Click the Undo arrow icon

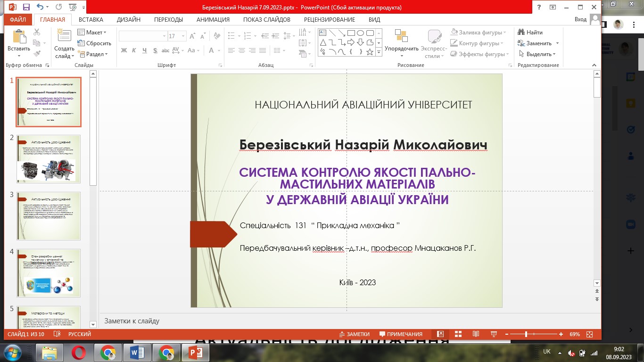point(40,7)
